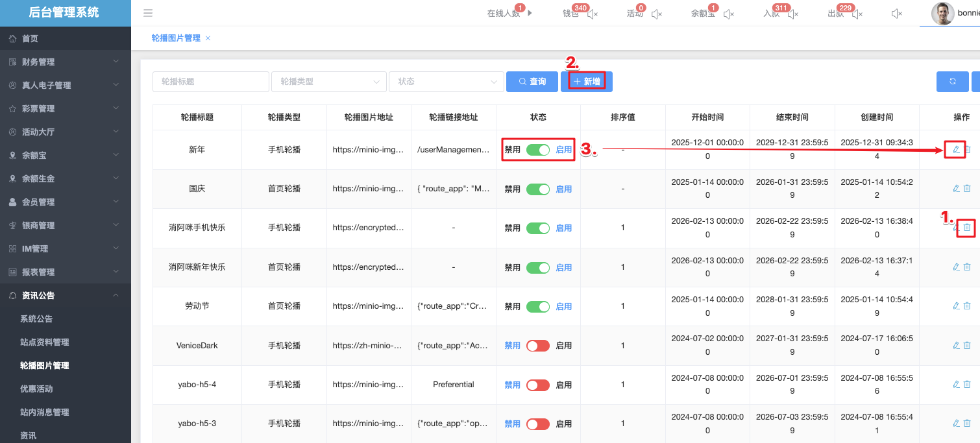Toggle the status switch for yabo-h5-4
The image size is (980, 443).
(x=537, y=385)
